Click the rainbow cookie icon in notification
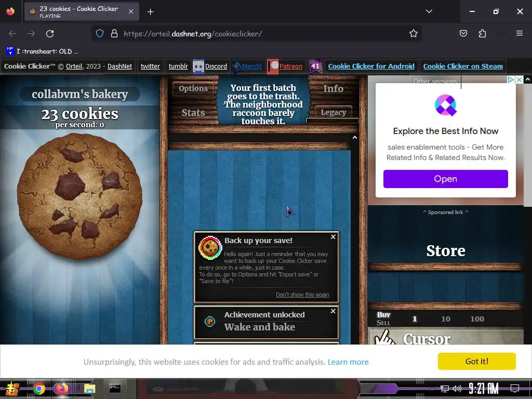Viewport: 532px width, 399px height. 210,248
